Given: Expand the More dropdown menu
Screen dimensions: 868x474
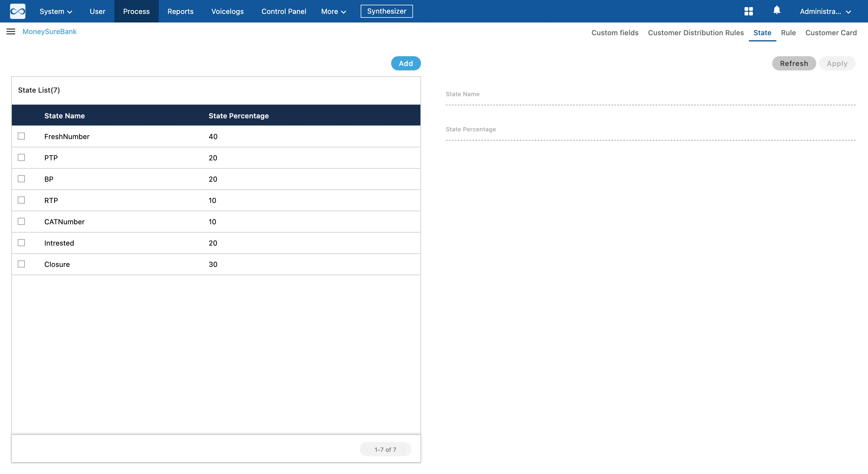Looking at the screenshot, I should coord(333,12).
